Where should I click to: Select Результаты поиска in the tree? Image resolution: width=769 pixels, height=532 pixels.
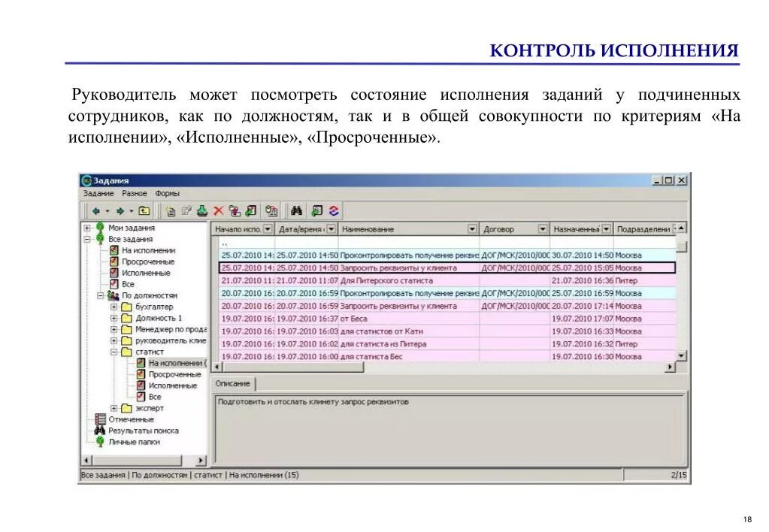(x=144, y=431)
